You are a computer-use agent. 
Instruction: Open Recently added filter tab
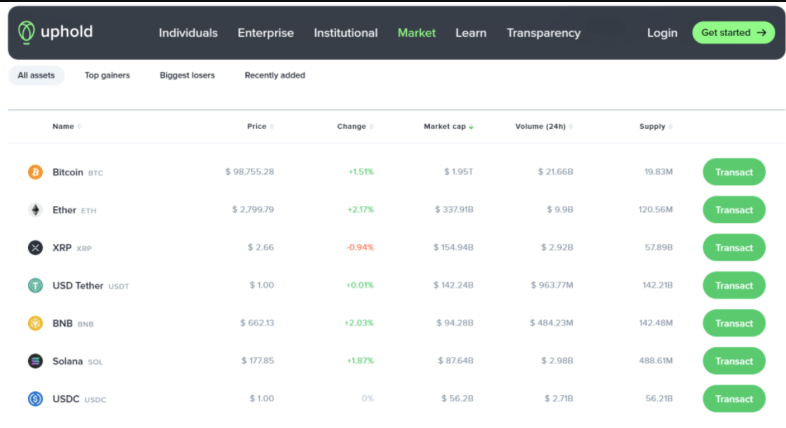[275, 75]
